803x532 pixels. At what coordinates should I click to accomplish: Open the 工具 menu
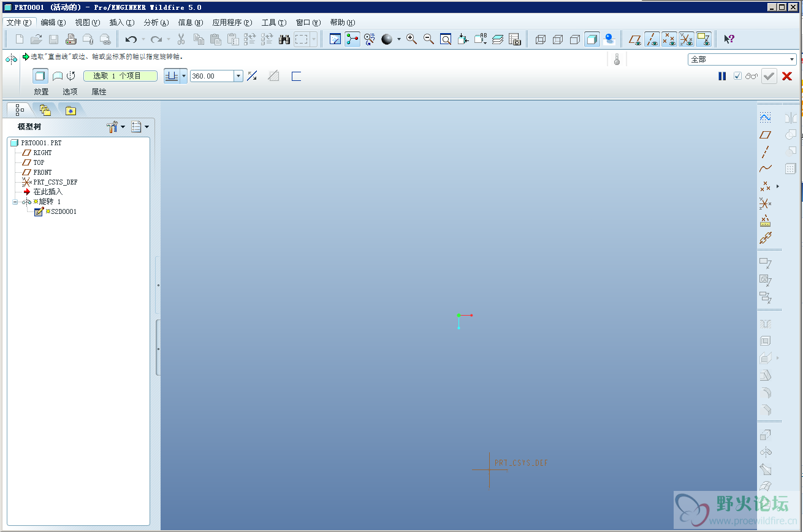point(273,23)
